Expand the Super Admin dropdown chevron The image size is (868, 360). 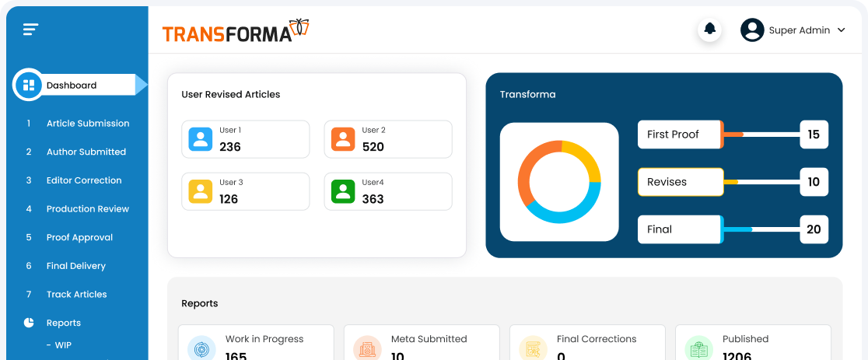click(x=842, y=30)
